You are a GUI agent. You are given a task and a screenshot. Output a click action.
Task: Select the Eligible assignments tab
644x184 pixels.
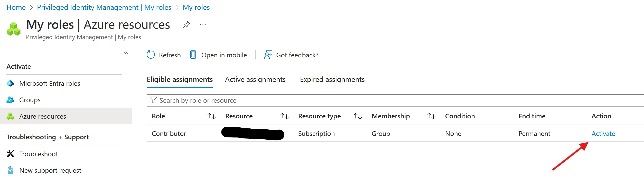click(x=180, y=80)
